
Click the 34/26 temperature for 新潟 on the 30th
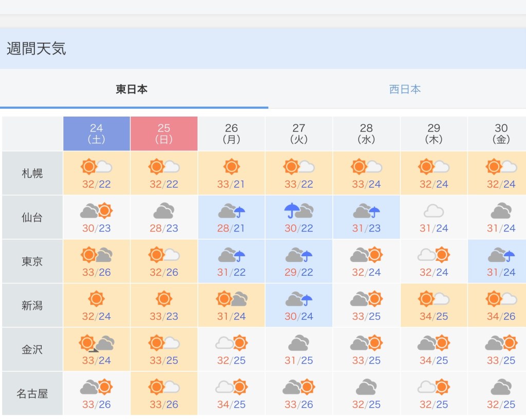[501, 317]
